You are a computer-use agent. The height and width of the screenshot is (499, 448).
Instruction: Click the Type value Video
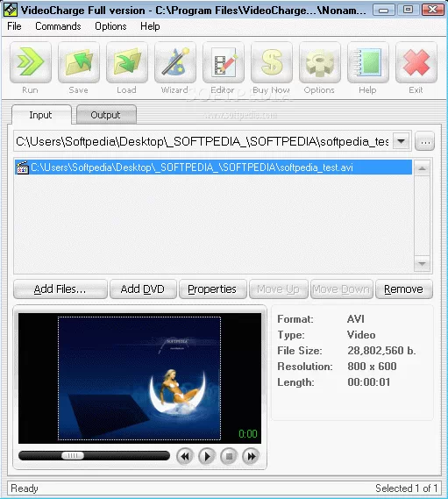click(361, 335)
